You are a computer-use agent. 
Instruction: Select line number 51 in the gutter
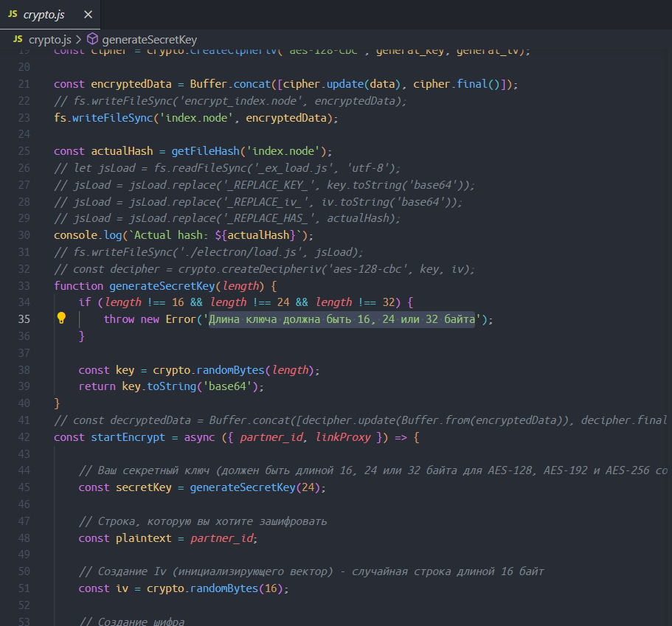point(24,588)
